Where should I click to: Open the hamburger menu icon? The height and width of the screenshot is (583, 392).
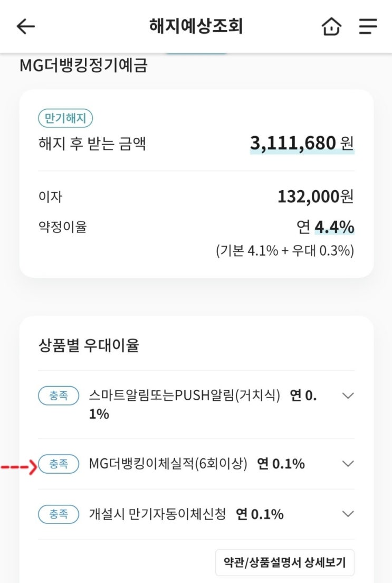coord(368,26)
